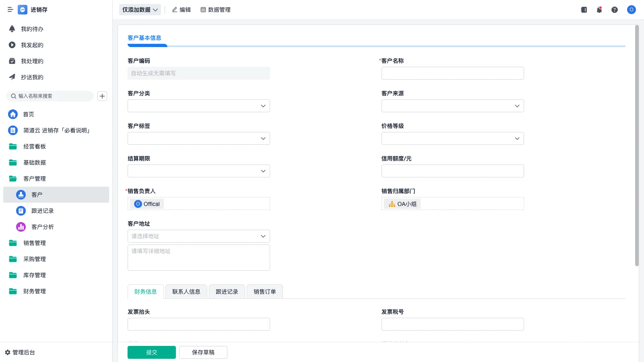Viewport: 644px width, 362px height.
Task: Click the 客户名称 input field
Action: pos(453,73)
